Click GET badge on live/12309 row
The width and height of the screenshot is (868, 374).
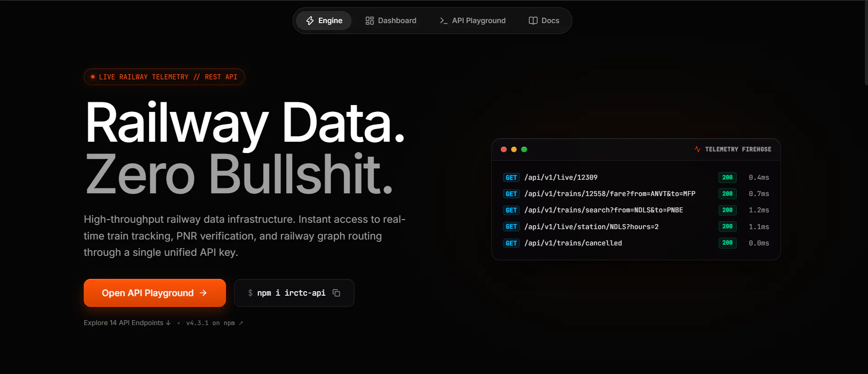tap(511, 177)
